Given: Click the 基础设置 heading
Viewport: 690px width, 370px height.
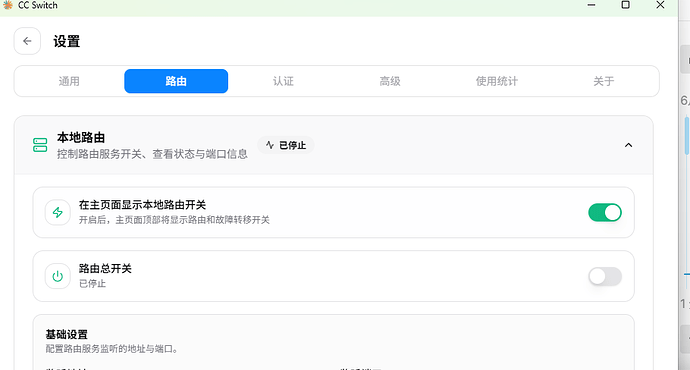Looking at the screenshot, I should [66, 334].
